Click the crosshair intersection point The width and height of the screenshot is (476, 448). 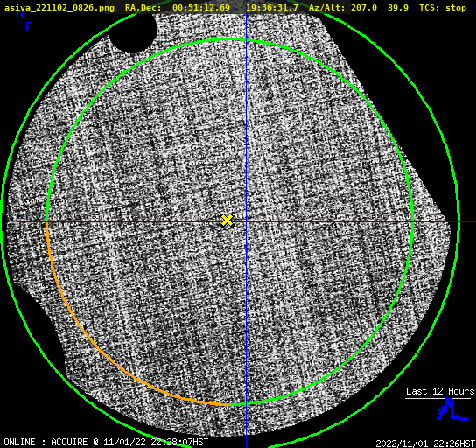(x=246, y=222)
